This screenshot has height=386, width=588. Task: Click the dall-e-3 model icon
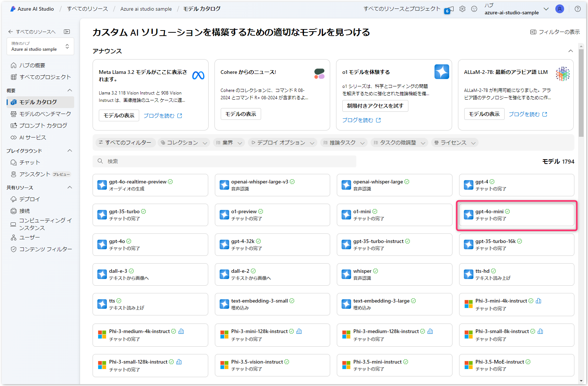pyautogui.click(x=102, y=274)
